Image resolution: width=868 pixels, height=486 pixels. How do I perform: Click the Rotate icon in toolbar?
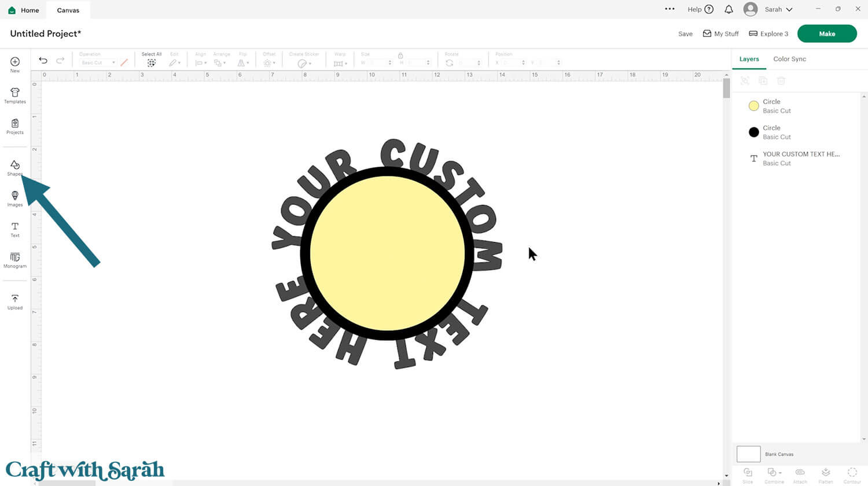[450, 62]
